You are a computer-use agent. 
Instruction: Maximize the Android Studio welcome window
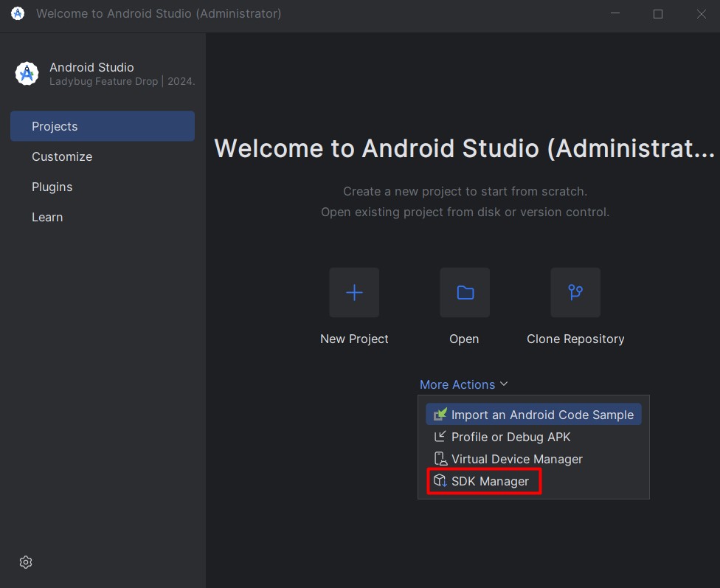(x=658, y=14)
